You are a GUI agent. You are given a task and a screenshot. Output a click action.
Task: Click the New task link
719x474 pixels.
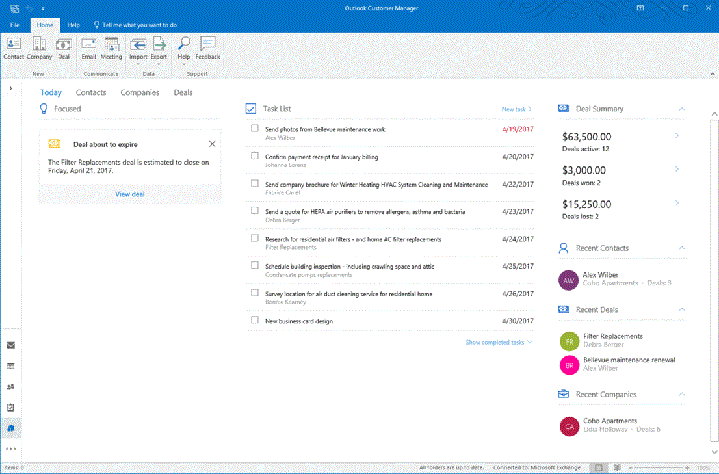click(516, 109)
